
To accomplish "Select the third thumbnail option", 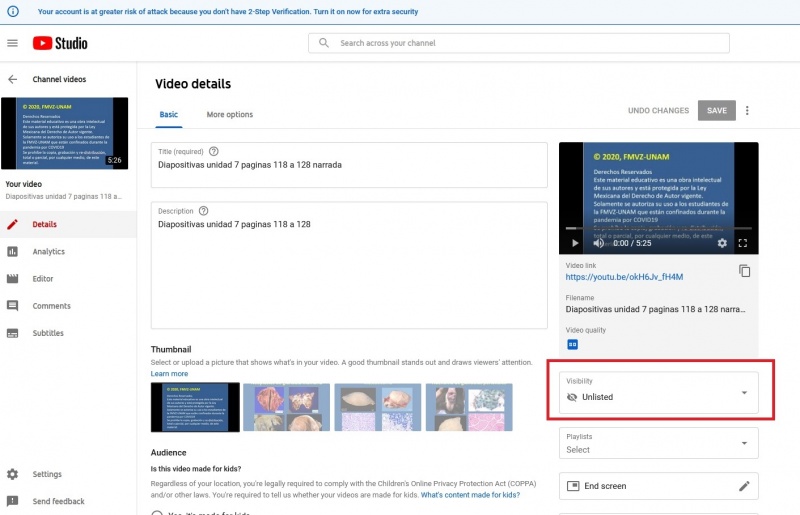I will click(378, 407).
